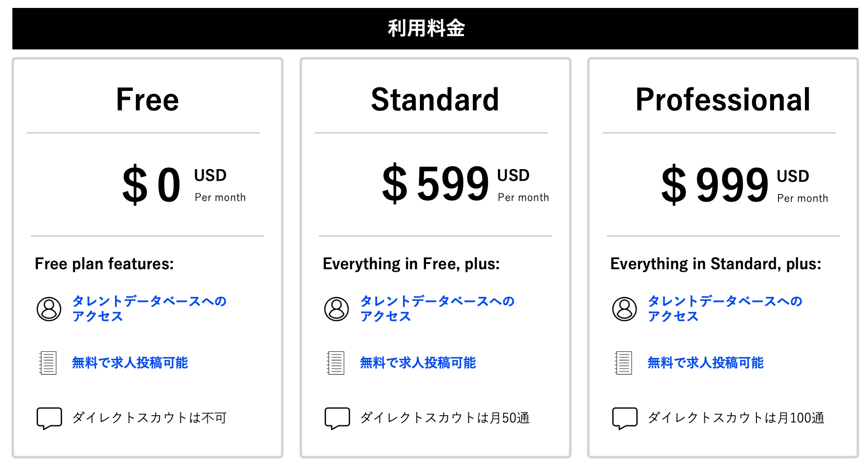Click the speech bubble icon in Free plan

(49, 417)
